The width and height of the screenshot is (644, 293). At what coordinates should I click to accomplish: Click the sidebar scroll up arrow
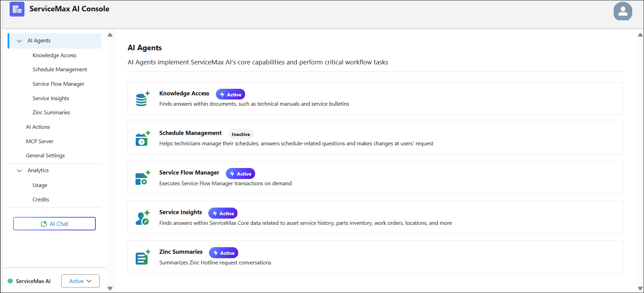click(x=110, y=35)
